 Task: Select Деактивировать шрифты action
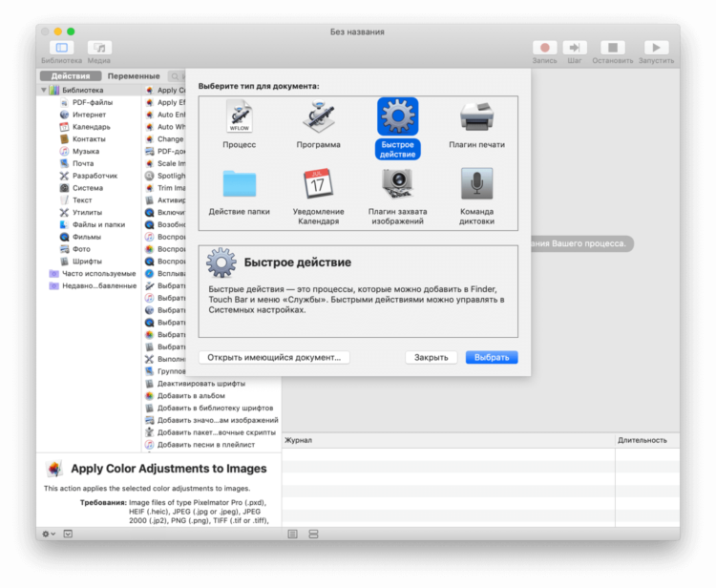(201, 384)
